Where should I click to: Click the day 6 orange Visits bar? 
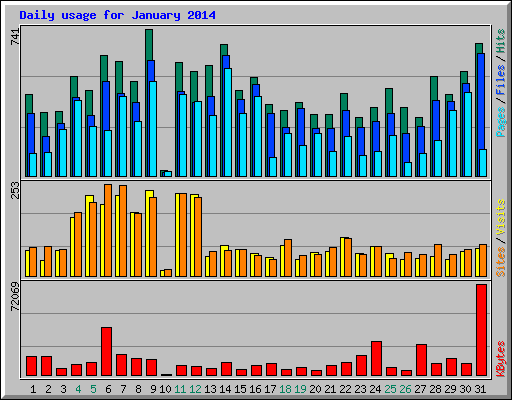click(x=108, y=230)
